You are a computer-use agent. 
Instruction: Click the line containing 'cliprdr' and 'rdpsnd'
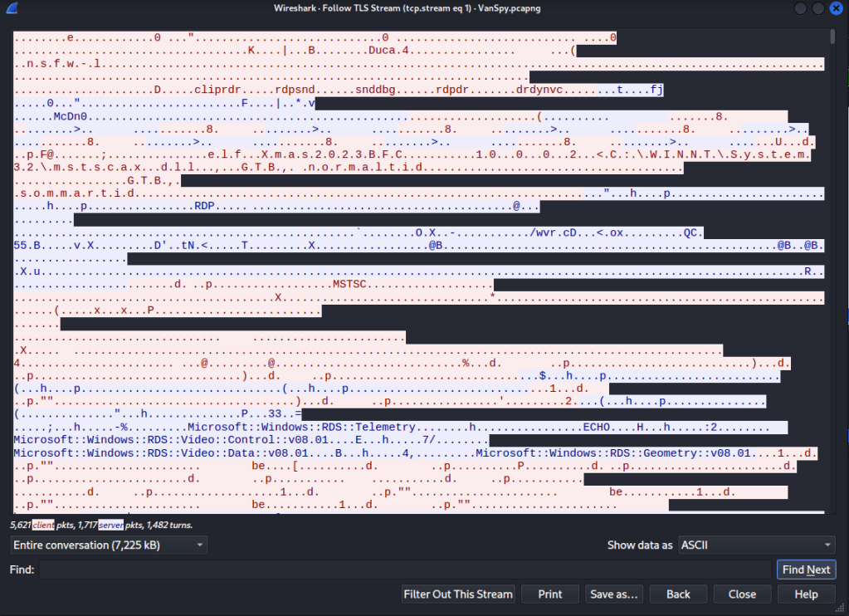(x=249, y=90)
